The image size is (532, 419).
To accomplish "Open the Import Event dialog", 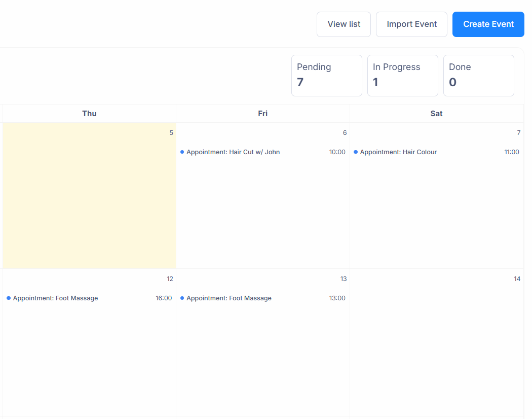I will coord(411,24).
